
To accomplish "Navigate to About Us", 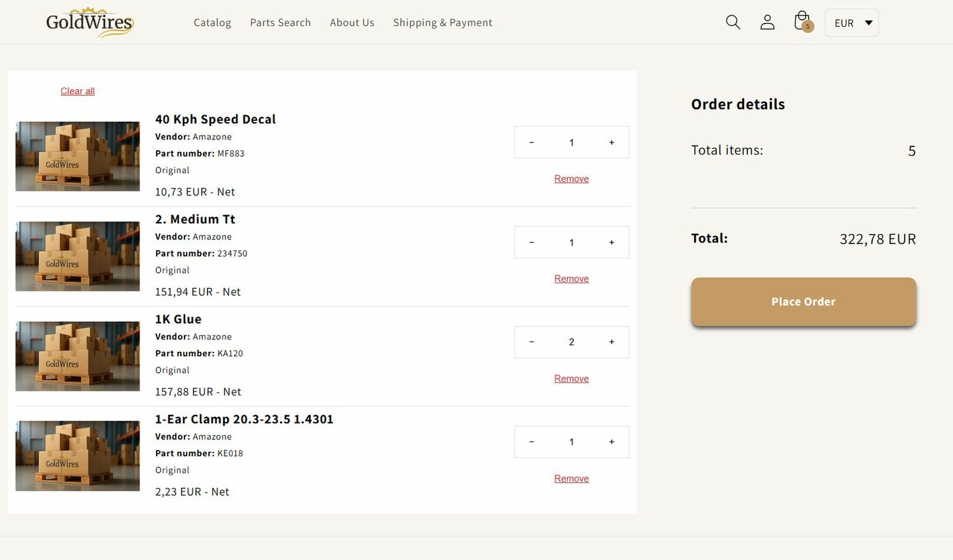I will (x=352, y=23).
